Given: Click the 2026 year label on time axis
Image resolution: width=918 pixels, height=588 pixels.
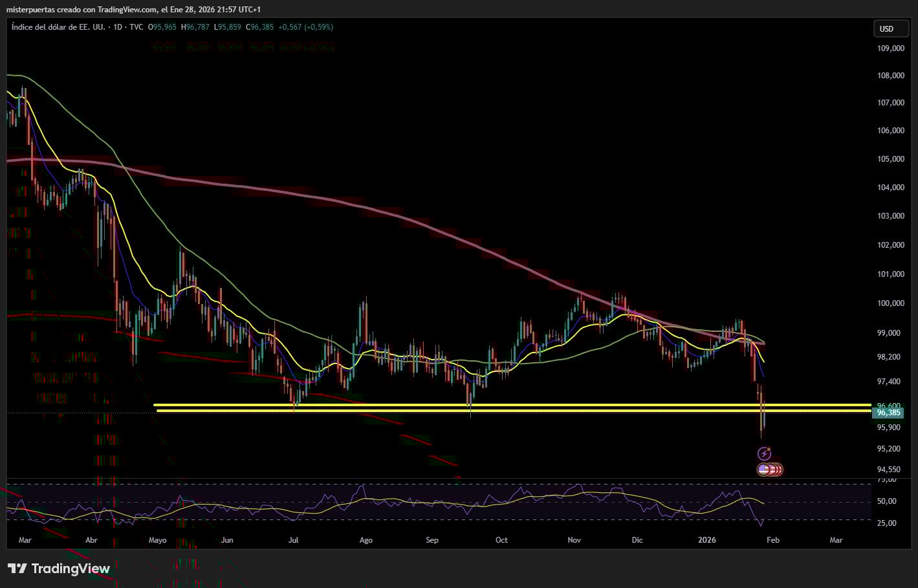Looking at the screenshot, I should coord(707,540).
